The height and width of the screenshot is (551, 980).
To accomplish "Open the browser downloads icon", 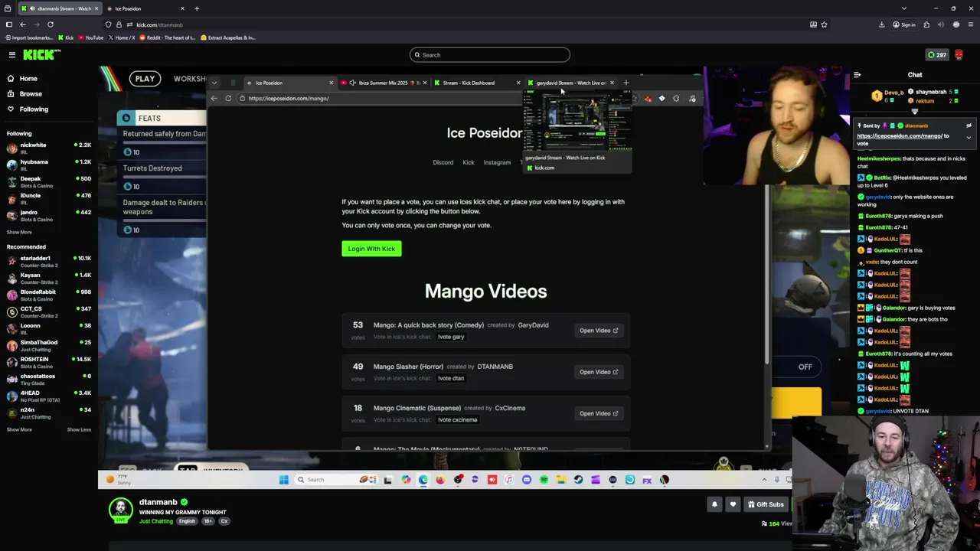I will tap(882, 24).
